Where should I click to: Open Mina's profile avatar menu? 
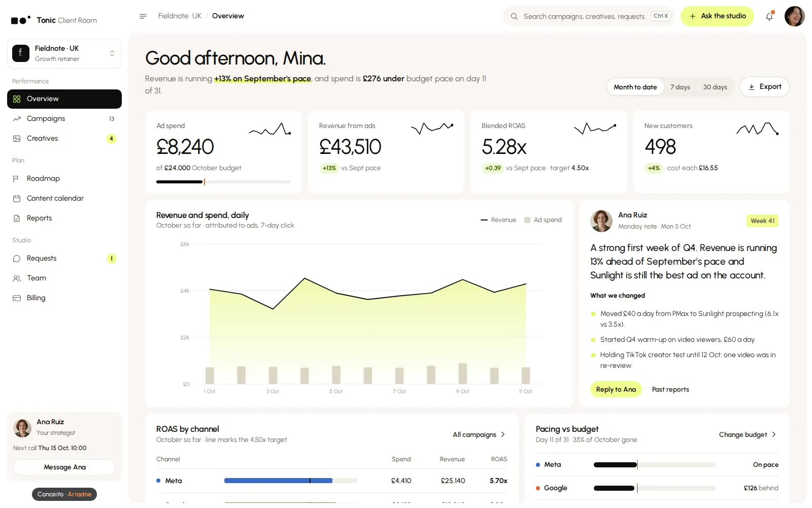(794, 16)
